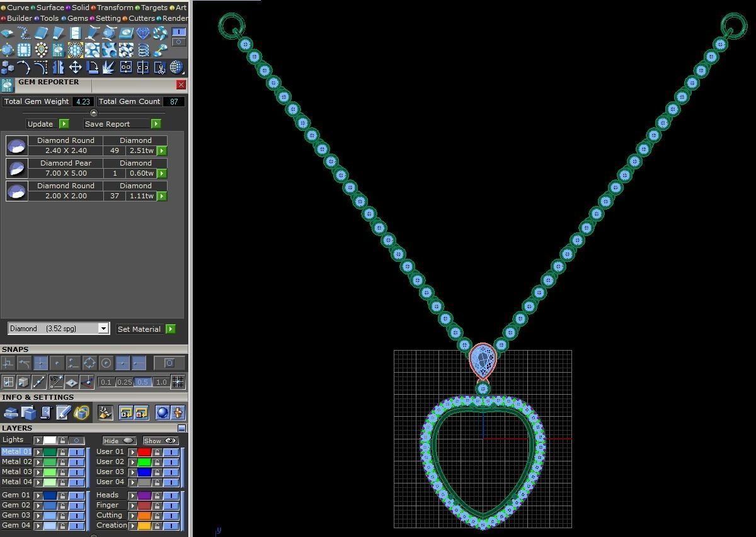The image size is (756, 537).
Task: Click the grid snap icon beside 1.0
Action: click(x=178, y=382)
